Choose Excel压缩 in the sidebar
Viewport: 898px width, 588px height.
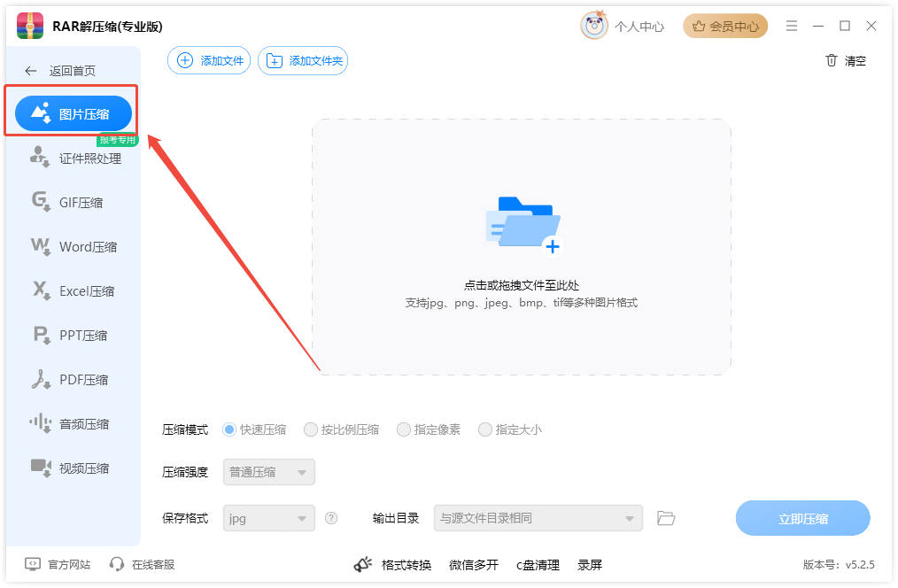click(x=73, y=290)
